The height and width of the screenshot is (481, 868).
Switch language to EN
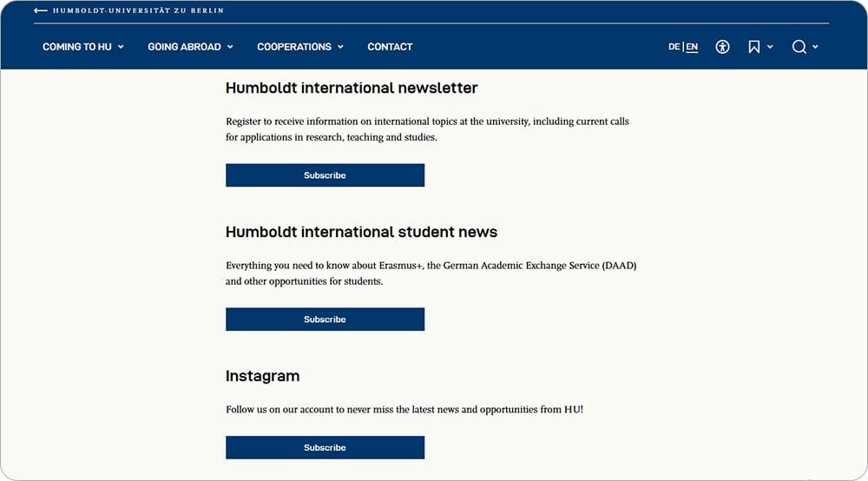pos(692,47)
